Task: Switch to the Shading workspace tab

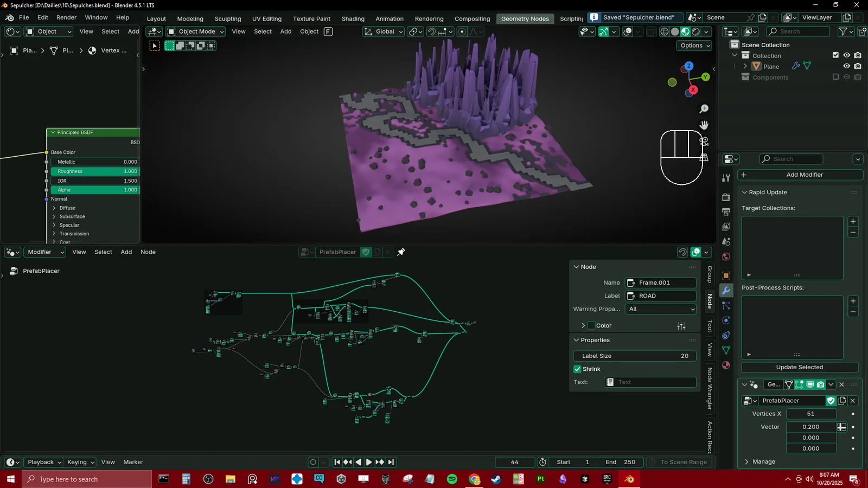Action: (353, 18)
